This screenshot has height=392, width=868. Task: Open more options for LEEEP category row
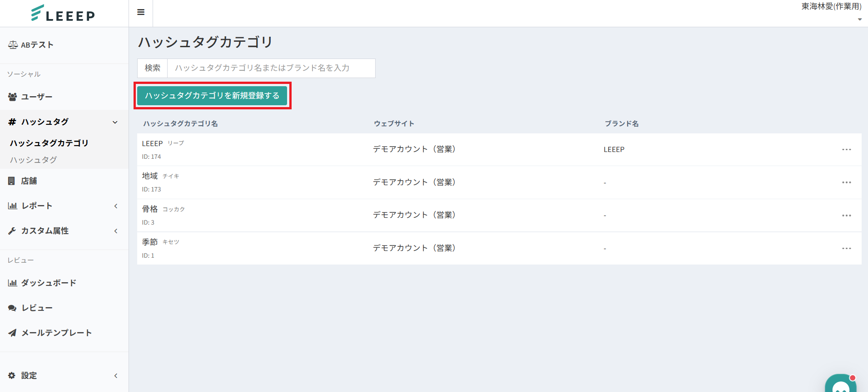[846, 150]
